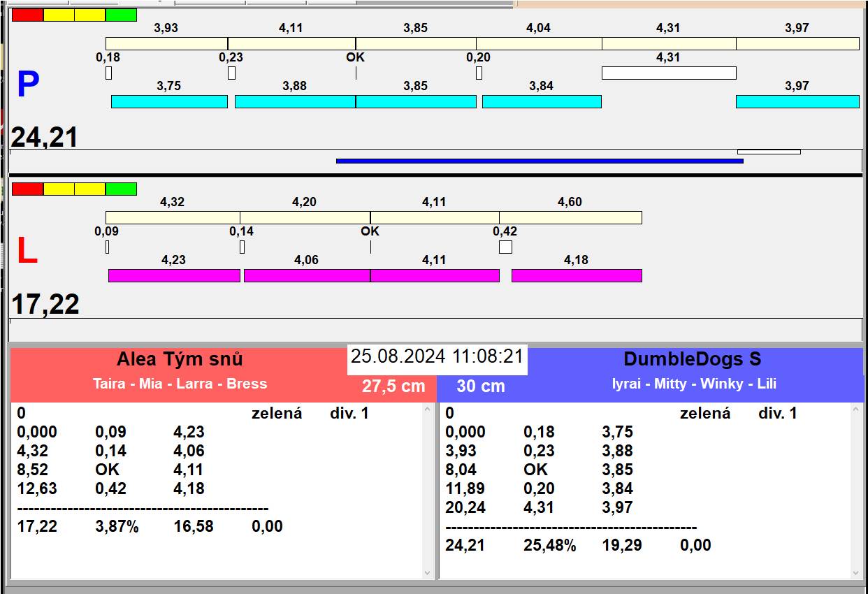Click the dark blue progress bar under lane P

[539, 161]
